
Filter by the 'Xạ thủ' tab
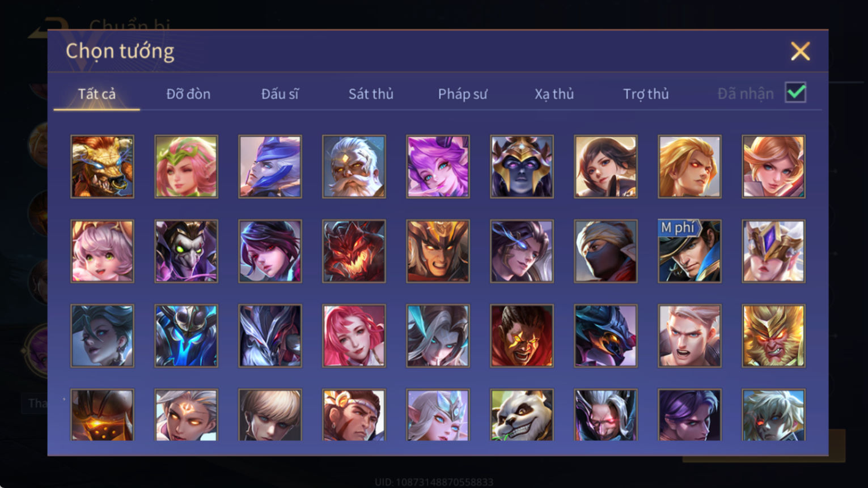(554, 94)
